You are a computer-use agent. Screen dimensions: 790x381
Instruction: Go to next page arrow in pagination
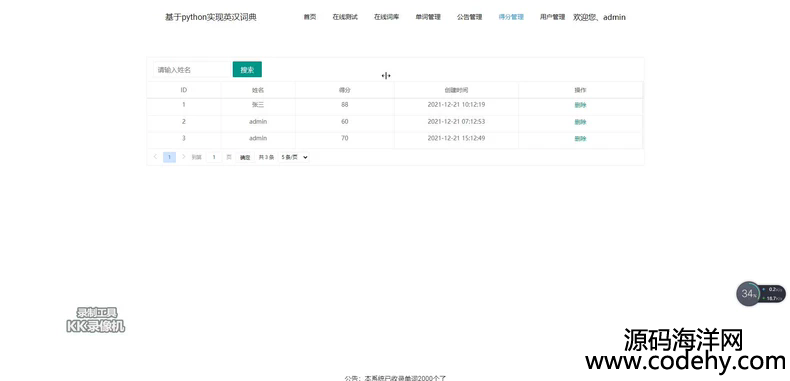pos(184,157)
